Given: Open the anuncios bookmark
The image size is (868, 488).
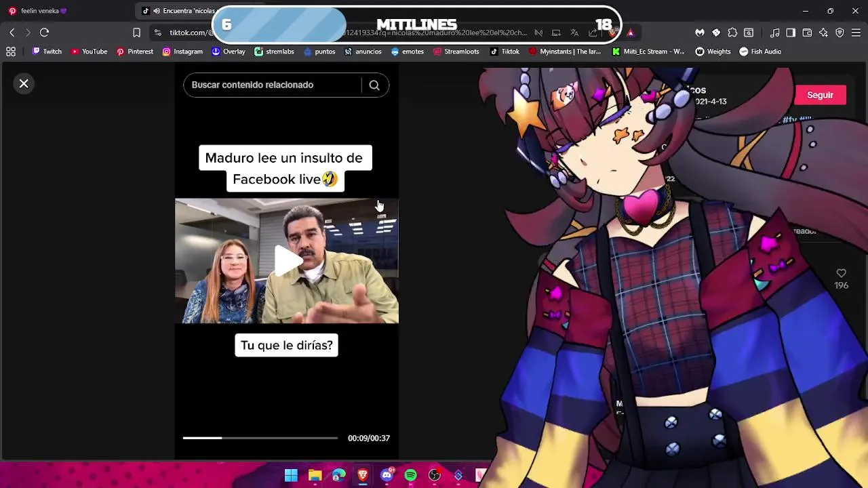Looking at the screenshot, I should click(363, 52).
